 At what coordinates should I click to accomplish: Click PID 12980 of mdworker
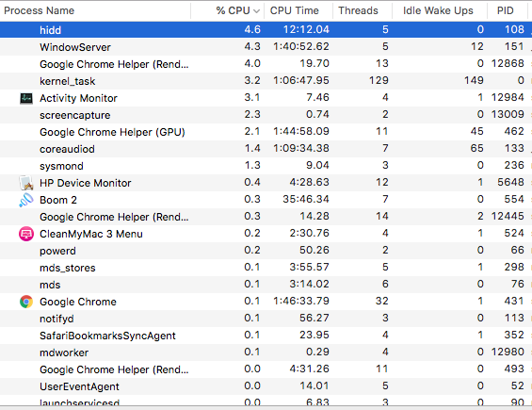pyautogui.click(x=508, y=352)
